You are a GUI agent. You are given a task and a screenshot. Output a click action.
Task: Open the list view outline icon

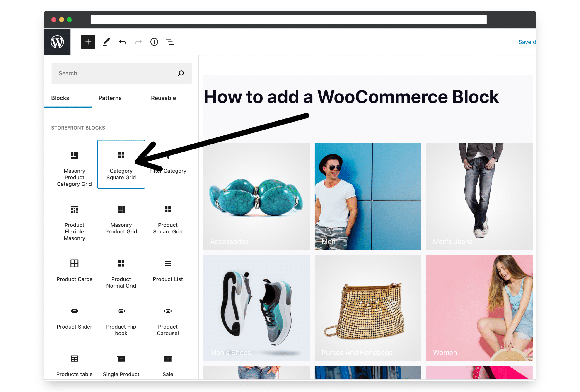coord(170,42)
